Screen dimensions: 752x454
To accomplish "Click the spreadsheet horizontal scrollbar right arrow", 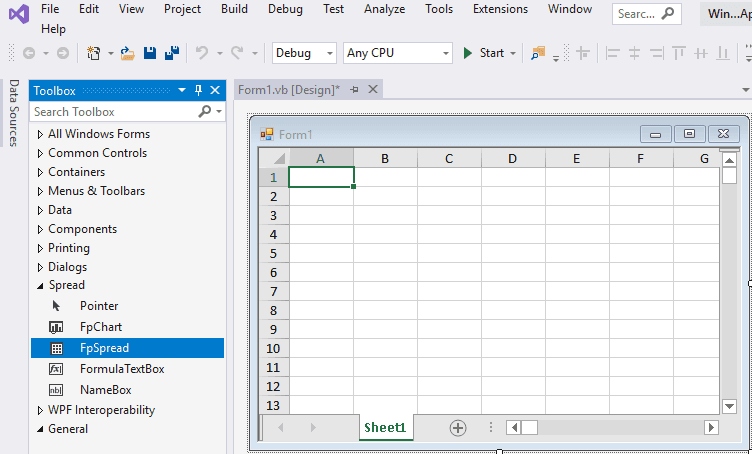I will coord(711,427).
